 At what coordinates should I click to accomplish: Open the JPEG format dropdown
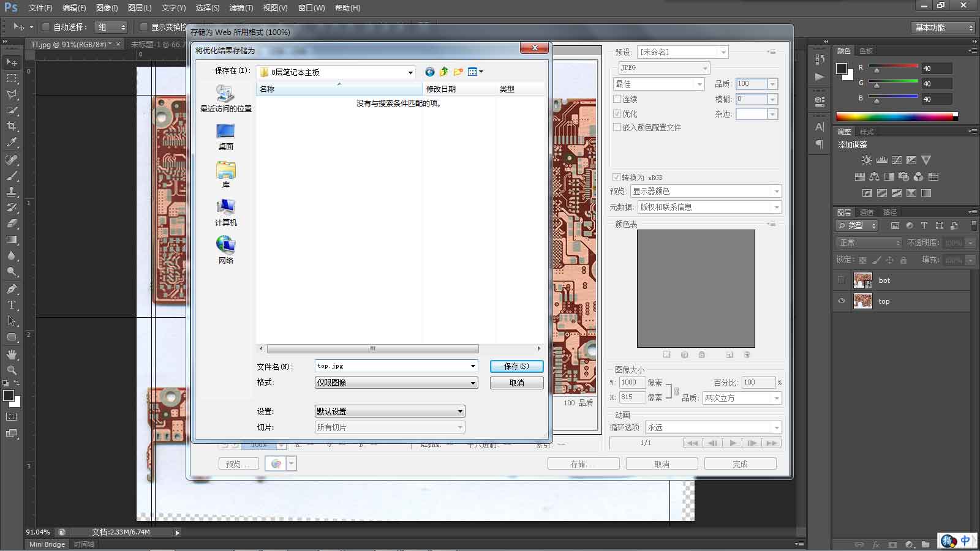pos(663,67)
